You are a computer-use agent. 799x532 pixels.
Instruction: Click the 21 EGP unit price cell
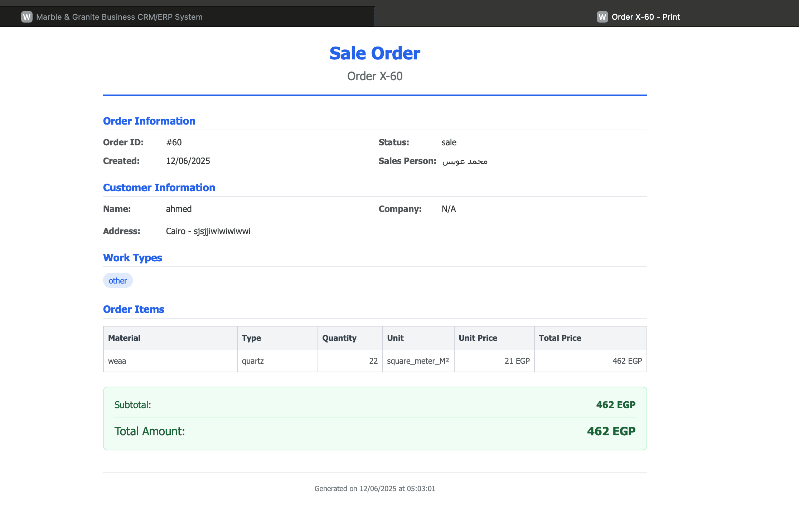pos(494,361)
